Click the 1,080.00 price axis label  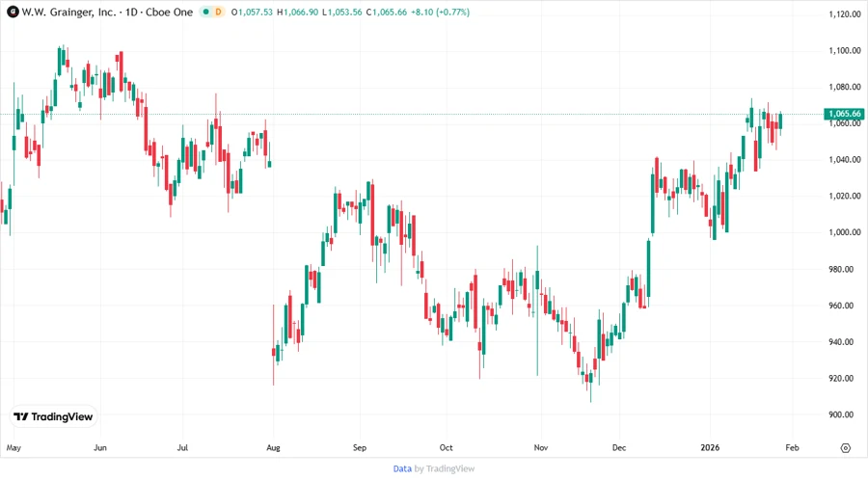tap(845, 87)
